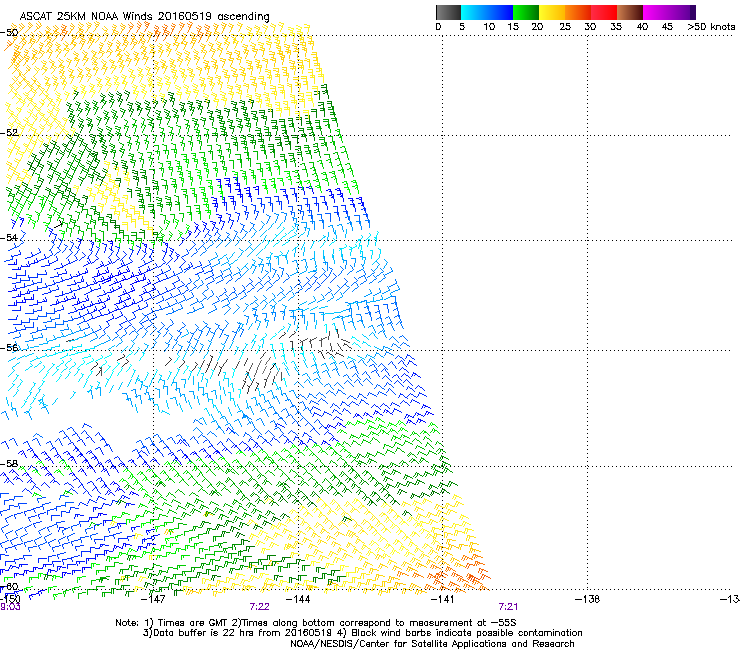The width and height of the screenshot is (740, 650).
Task: Click the purple '7:22' swath time
Action: (260, 607)
